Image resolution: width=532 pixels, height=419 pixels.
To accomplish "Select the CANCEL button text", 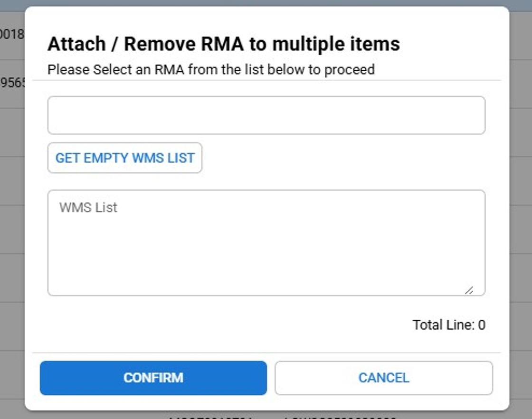I will (x=383, y=378).
